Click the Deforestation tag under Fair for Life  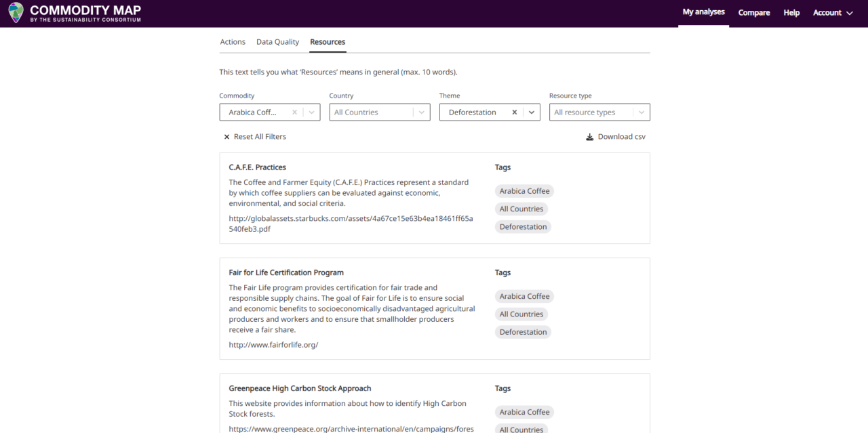[523, 331]
